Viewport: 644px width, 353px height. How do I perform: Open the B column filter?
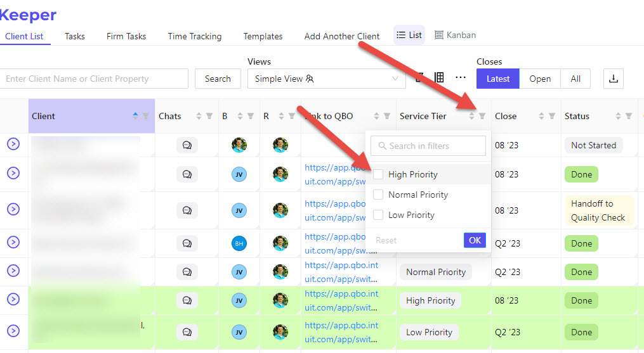click(251, 116)
